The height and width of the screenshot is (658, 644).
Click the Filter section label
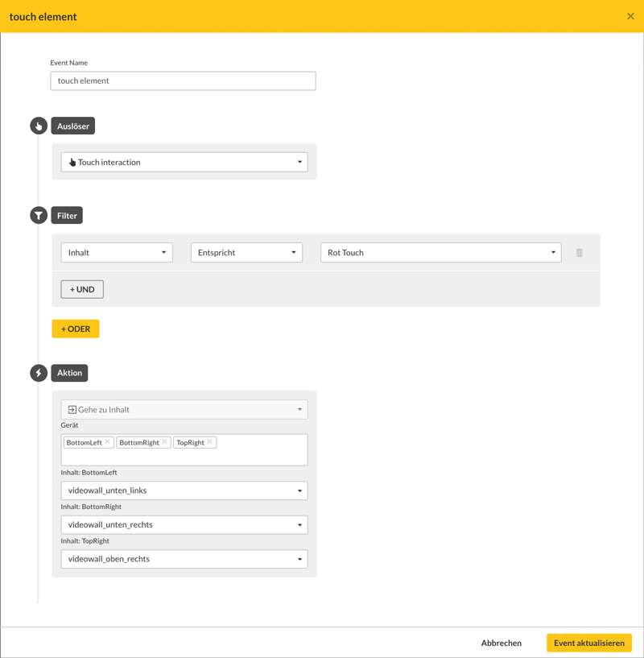click(67, 215)
